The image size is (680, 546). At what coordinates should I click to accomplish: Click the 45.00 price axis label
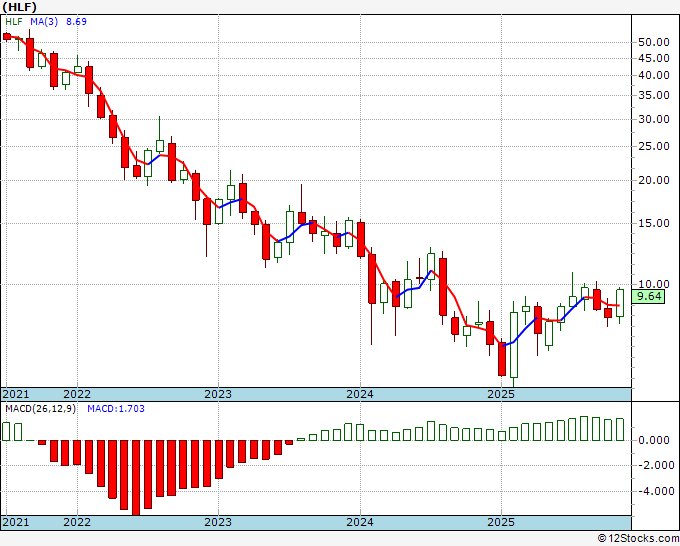[x=654, y=58]
